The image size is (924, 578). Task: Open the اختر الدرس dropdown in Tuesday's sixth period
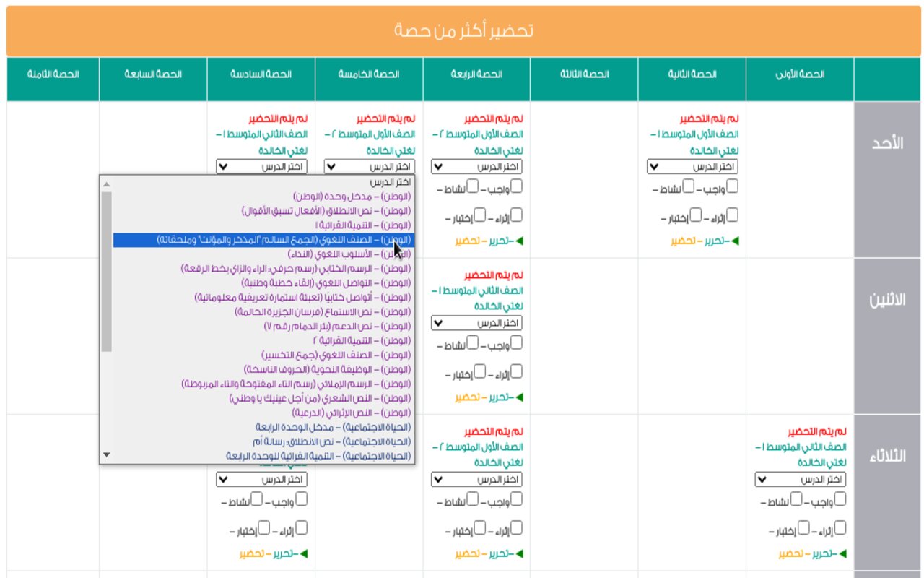point(261,479)
